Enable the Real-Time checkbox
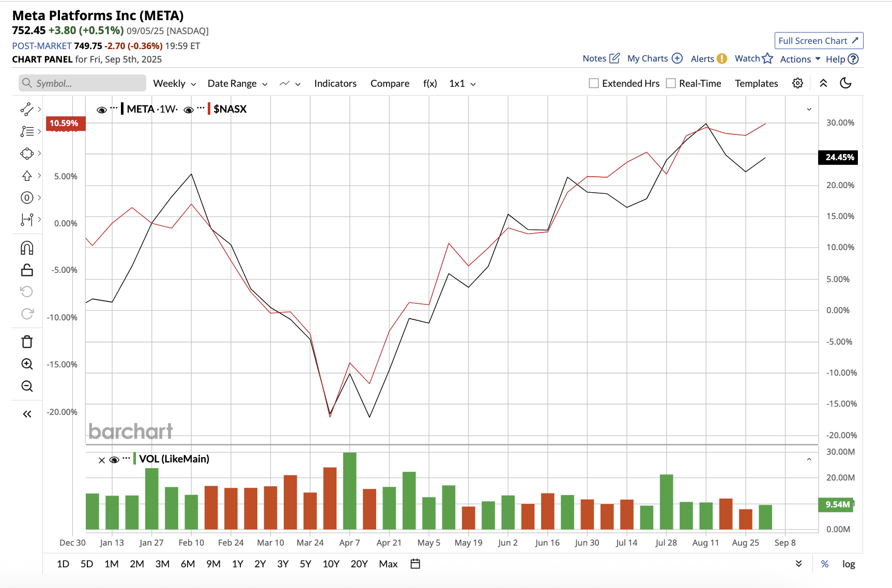Viewport: 892px width, 588px height. pyautogui.click(x=671, y=83)
